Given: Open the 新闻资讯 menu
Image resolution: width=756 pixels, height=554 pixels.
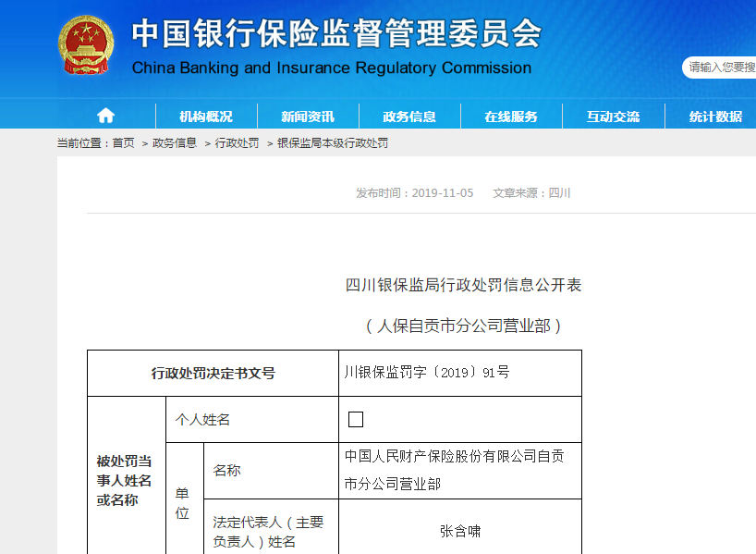Looking at the screenshot, I should coord(308,117).
